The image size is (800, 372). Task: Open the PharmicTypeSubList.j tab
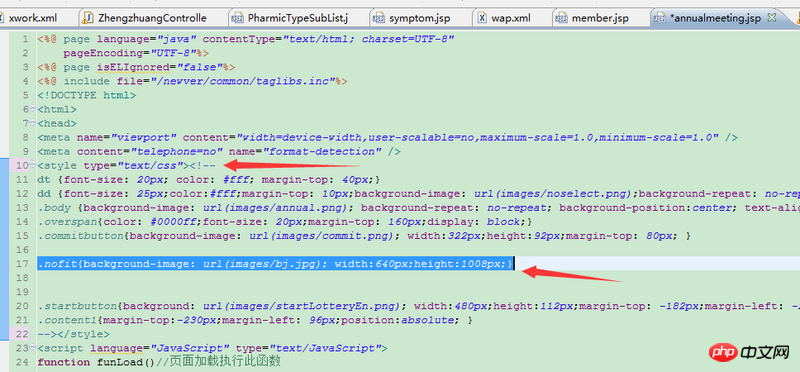click(297, 18)
